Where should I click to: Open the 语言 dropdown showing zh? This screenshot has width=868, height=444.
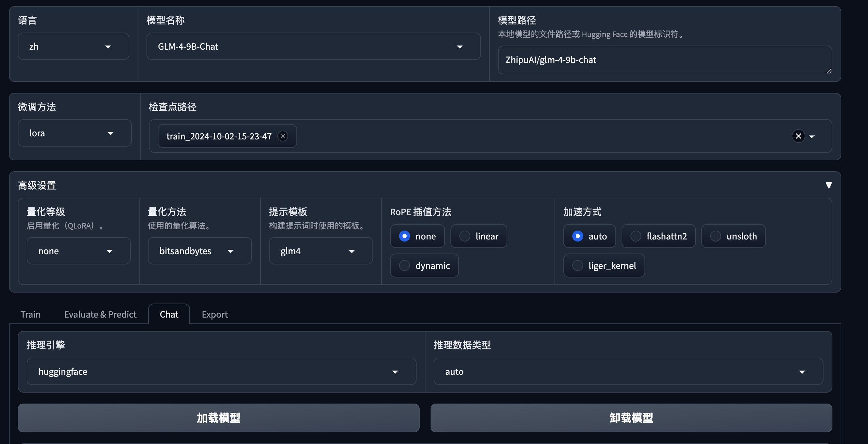73,46
